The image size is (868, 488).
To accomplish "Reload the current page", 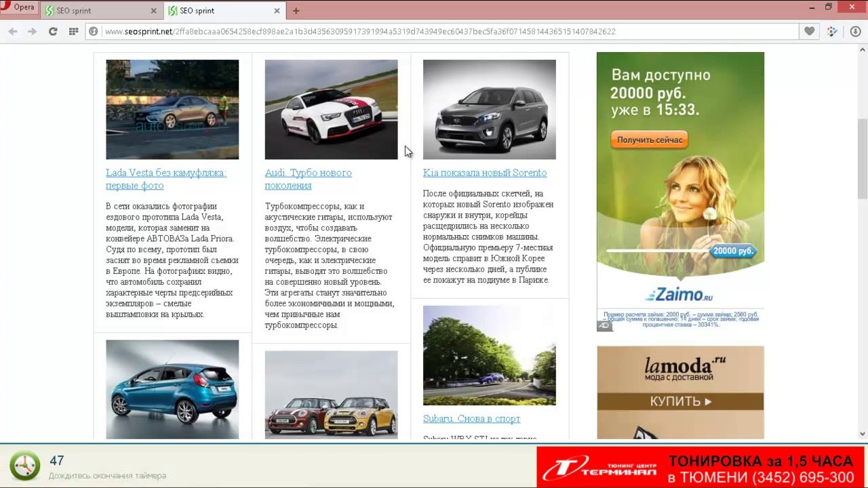I will 53,31.
